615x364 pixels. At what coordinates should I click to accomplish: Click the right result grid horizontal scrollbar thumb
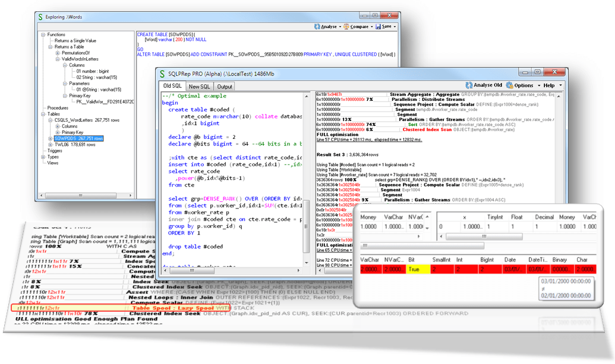(484, 237)
